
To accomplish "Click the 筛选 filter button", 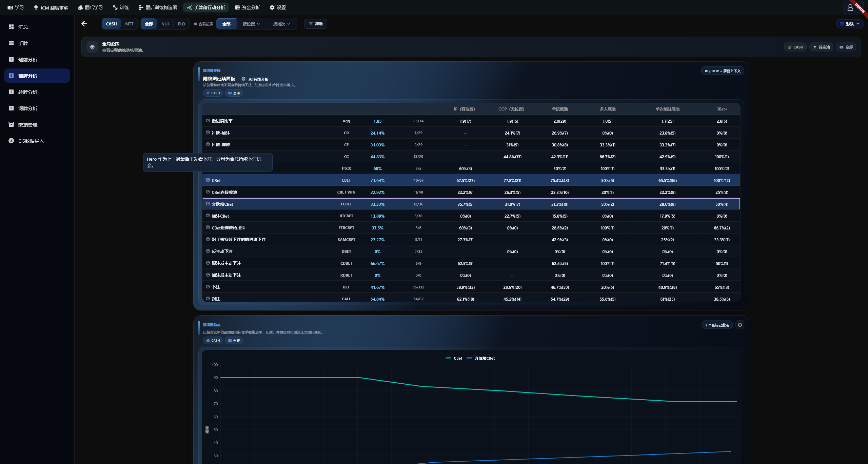I will 315,24.
